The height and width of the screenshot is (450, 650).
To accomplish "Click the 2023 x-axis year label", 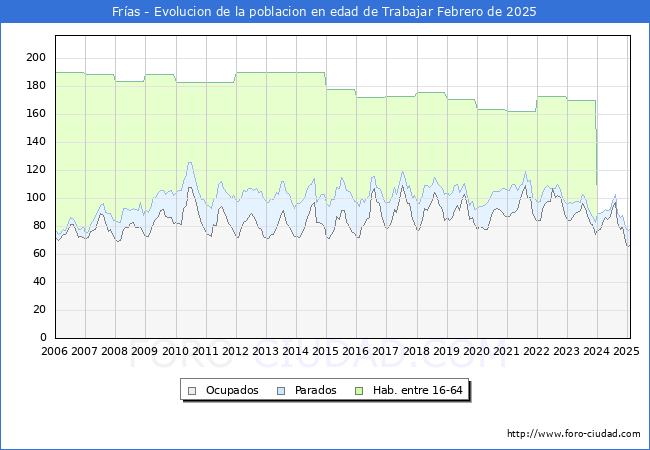I will point(567,351).
